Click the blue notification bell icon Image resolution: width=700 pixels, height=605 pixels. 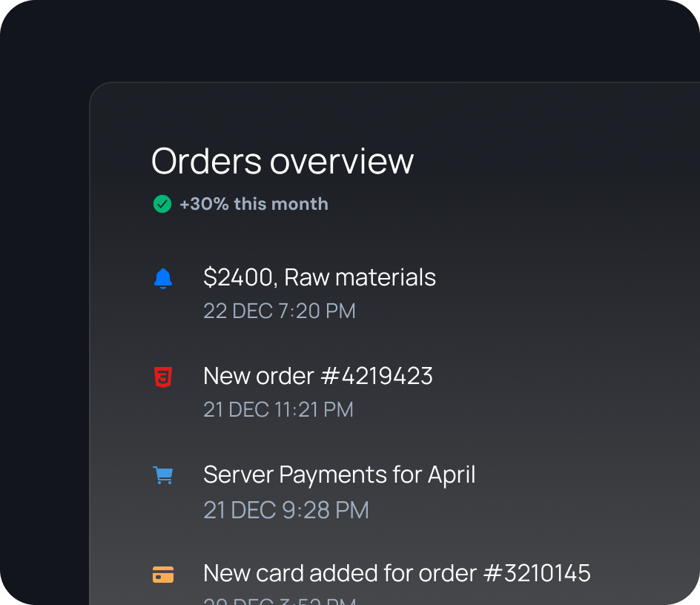tap(163, 279)
